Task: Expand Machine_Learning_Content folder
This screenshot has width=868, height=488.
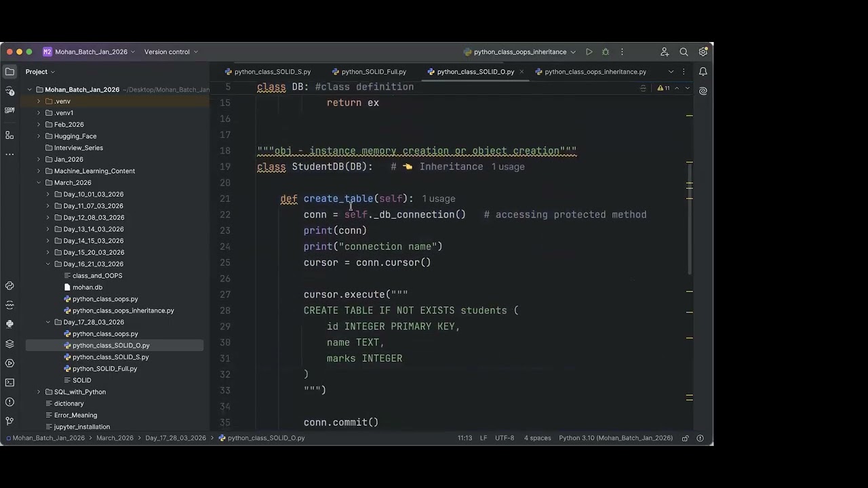Action: [x=39, y=171]
